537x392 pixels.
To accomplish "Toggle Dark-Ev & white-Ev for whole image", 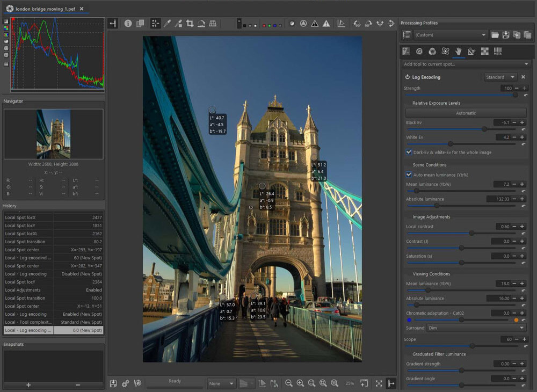I will coord(409,152).
